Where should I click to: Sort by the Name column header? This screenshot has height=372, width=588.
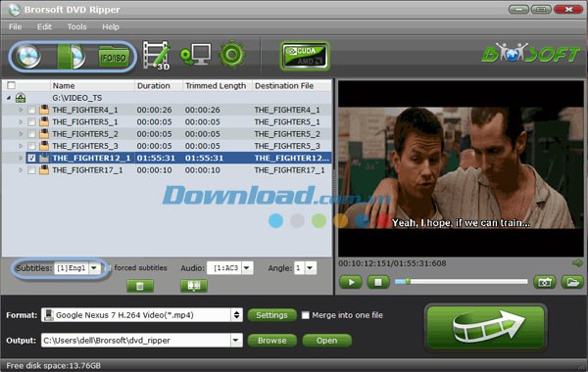point(92,86)
